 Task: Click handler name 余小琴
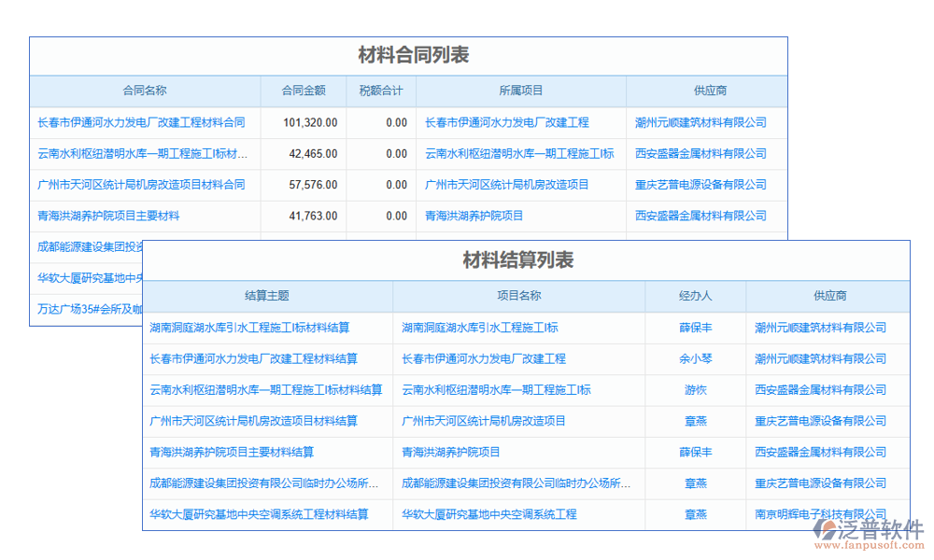[695, 358]
